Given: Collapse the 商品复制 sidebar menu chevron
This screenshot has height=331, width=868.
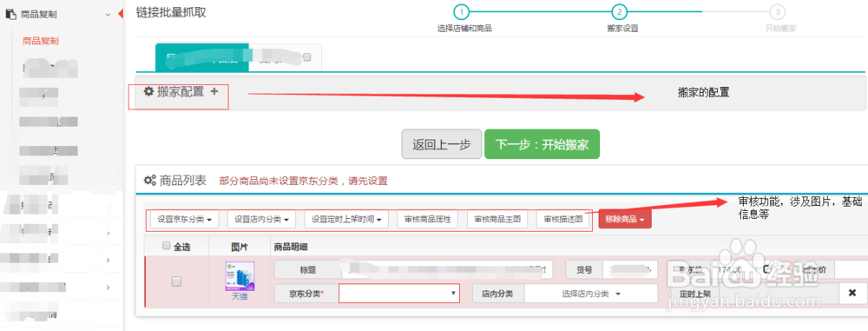Looking at the screenshot, I should (x=108, y=15).
